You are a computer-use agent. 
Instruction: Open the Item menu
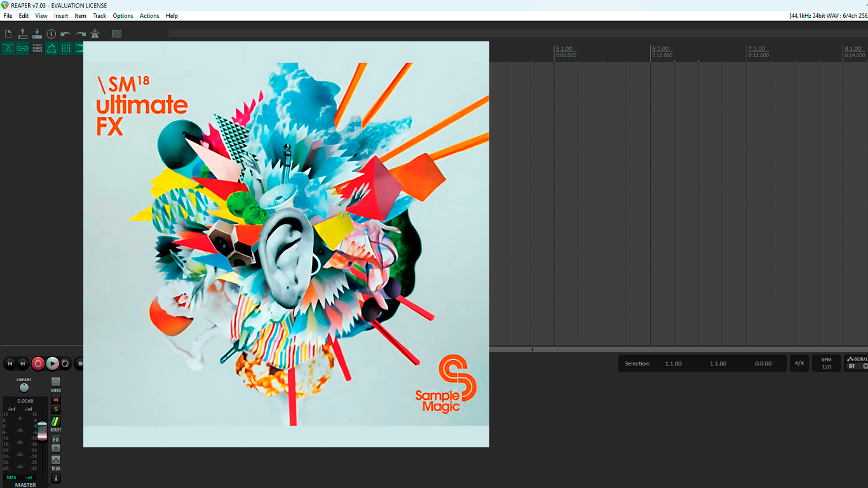[81, 16]
